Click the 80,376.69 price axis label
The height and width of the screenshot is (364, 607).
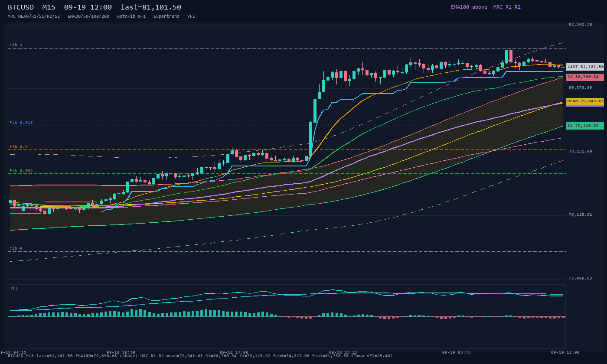580,88
